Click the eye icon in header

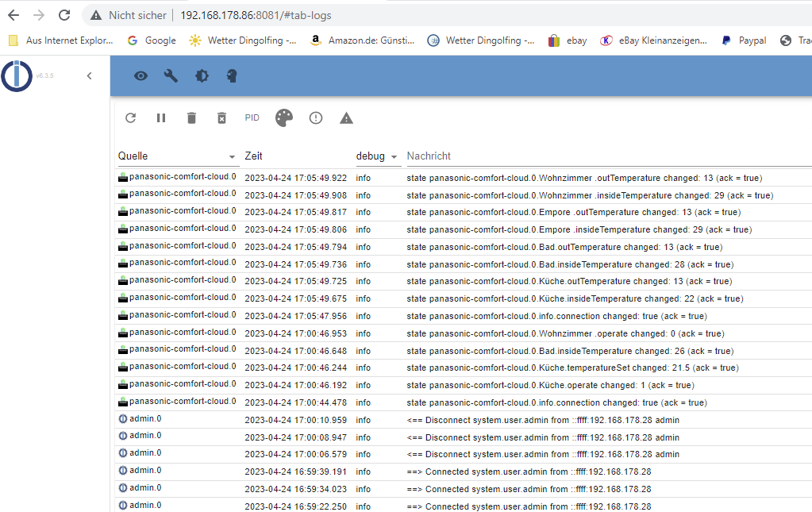tap(140, 76)
